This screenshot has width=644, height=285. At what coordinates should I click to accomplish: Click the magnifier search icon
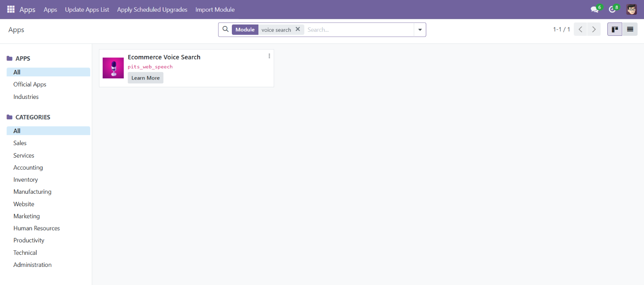click(225, 29)
